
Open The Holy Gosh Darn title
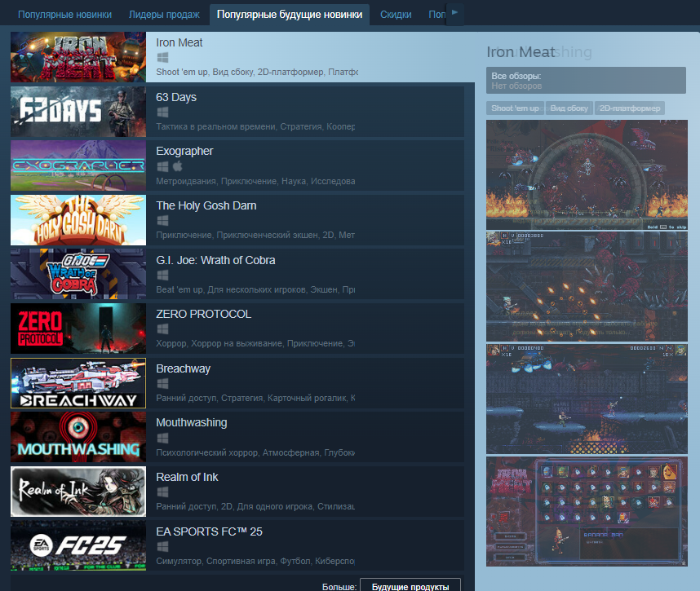click(206, 205)
